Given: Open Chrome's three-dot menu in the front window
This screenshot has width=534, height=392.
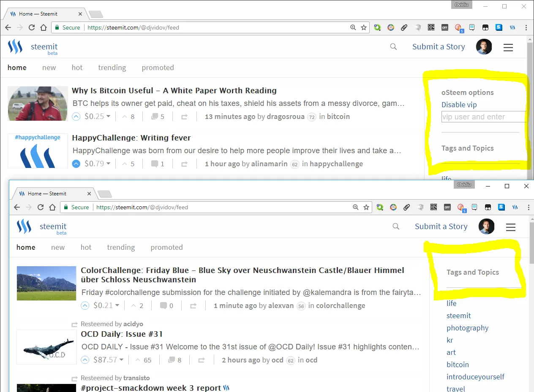Looking at the screenshot, I should coord(529,207).
